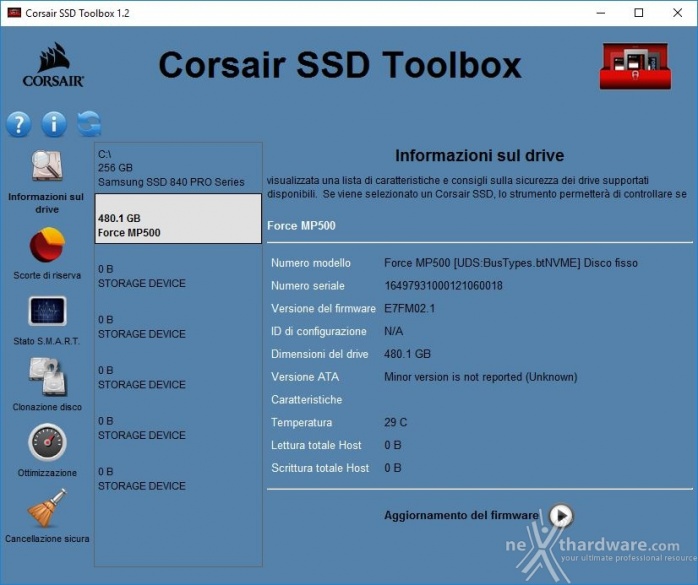This screenshot has width=698, height=585.
Task: Click Scorte di riserva sidebar label
Action: coord(47,275)
